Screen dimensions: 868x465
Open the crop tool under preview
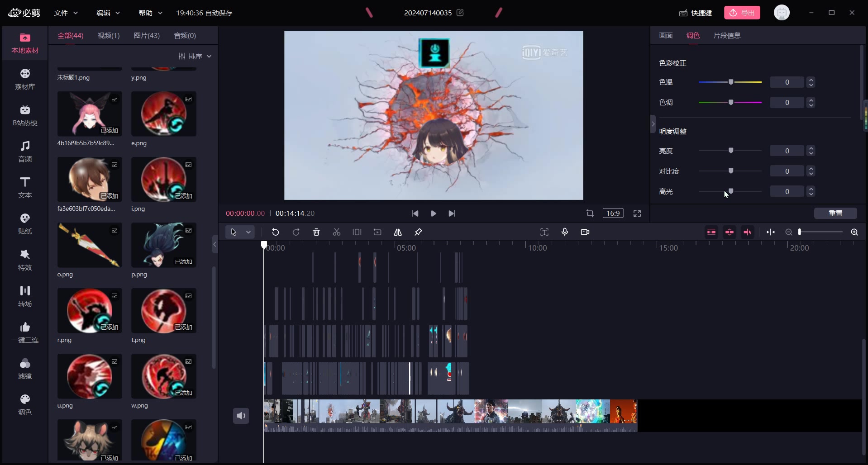coord(590,213)
